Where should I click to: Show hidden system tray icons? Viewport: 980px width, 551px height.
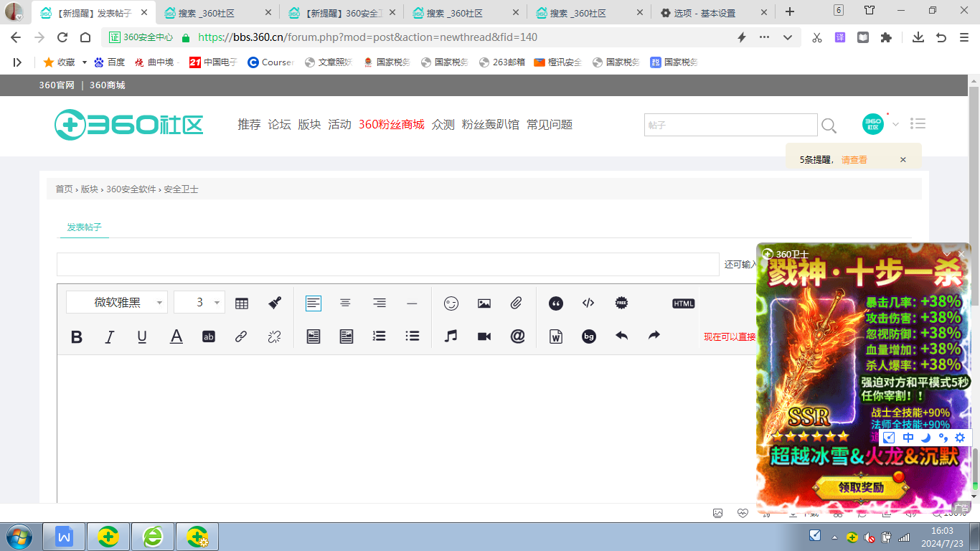point(834,537)
